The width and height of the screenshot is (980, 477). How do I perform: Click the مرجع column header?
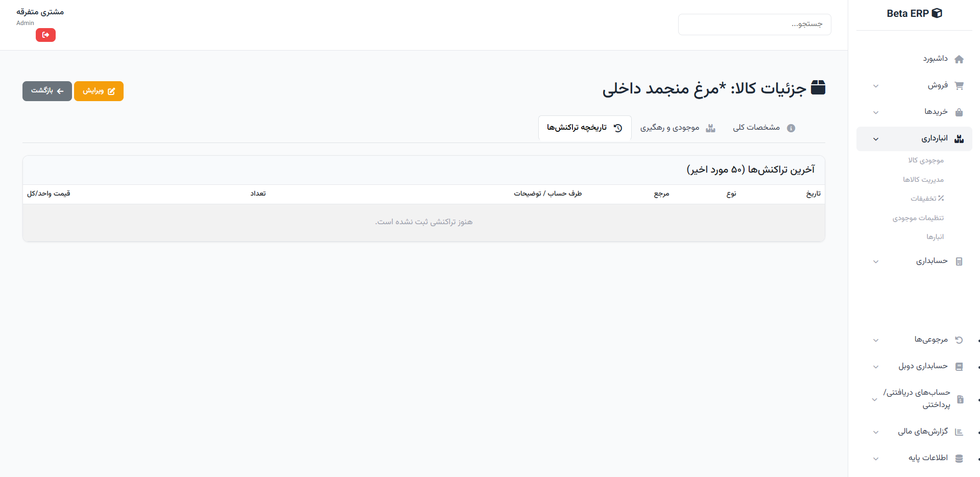661,194
